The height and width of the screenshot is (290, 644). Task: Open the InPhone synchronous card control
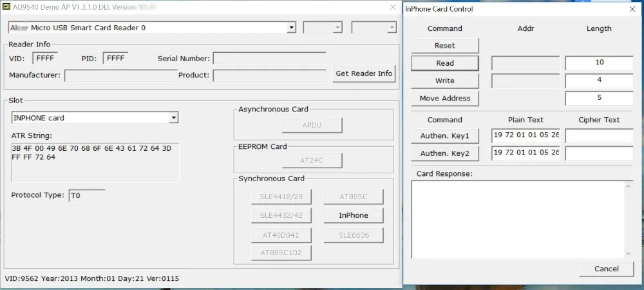(x=353, y=215)
